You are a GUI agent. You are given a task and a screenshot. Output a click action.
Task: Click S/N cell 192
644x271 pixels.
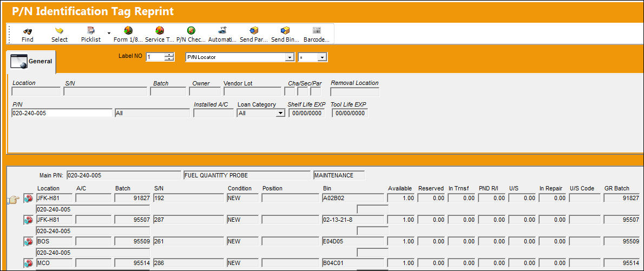188,198
